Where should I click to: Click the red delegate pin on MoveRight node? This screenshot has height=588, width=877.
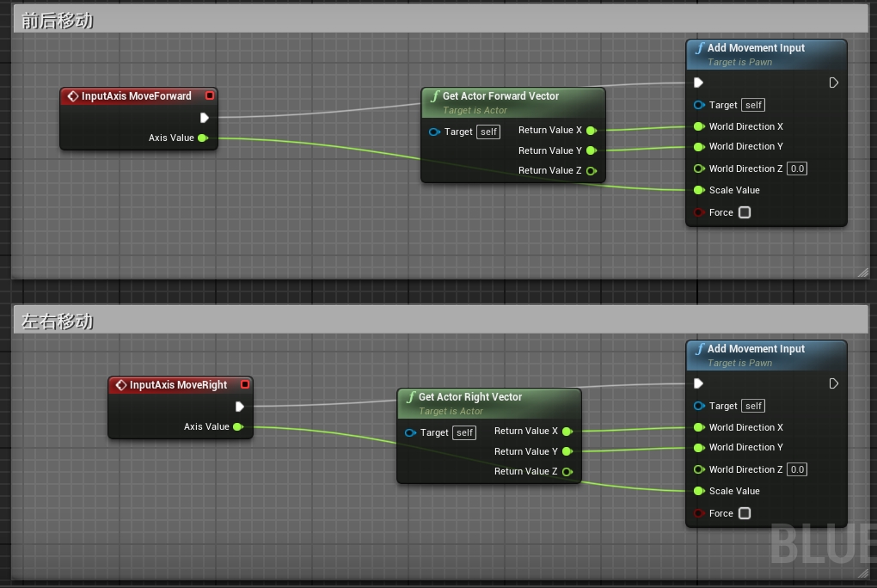(x=245, y=385)
